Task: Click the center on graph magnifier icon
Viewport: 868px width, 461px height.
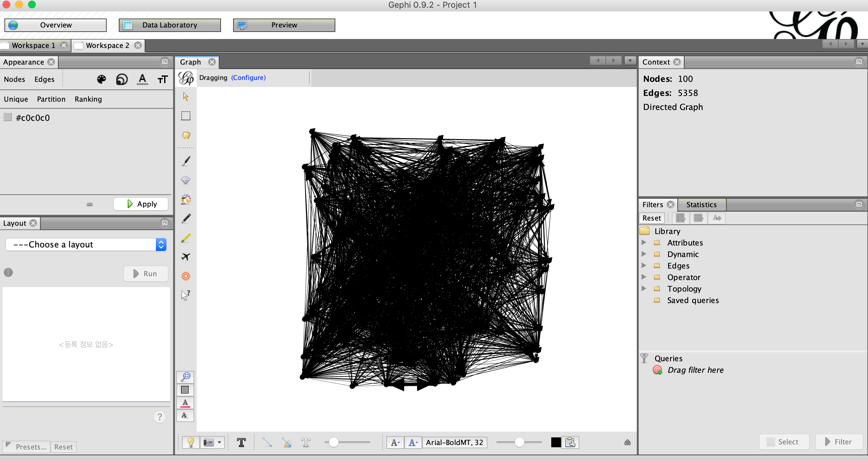Action: [186, 377]
